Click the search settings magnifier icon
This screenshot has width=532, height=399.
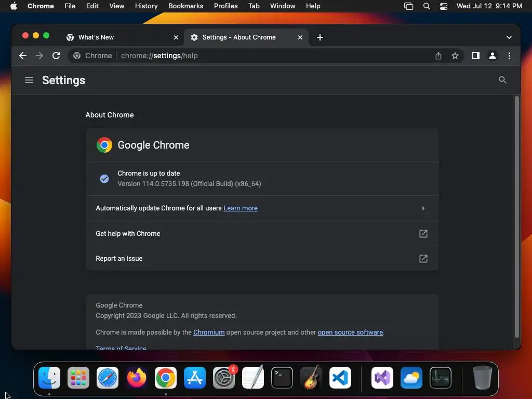point(502,80)
